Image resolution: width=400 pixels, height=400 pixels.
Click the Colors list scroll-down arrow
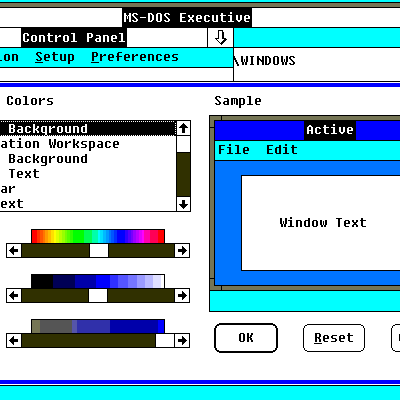pyautogui.click(x=183, y=204)
